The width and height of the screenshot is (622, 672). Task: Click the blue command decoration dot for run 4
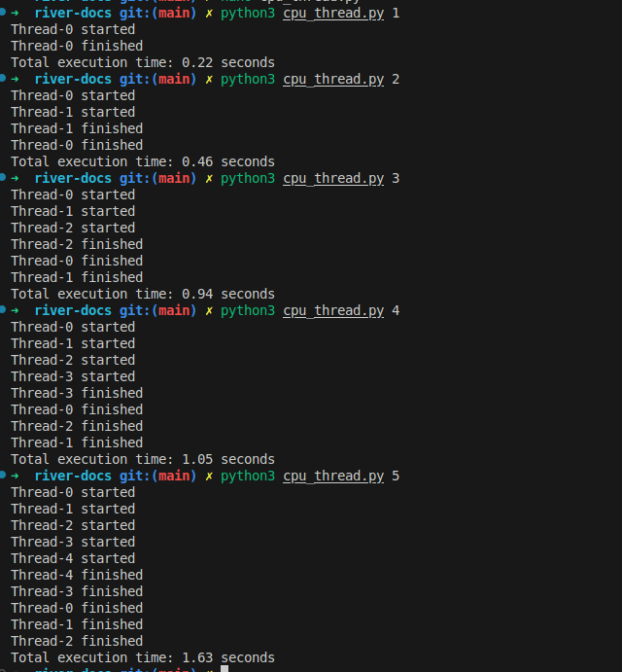[x=3, y=309]
